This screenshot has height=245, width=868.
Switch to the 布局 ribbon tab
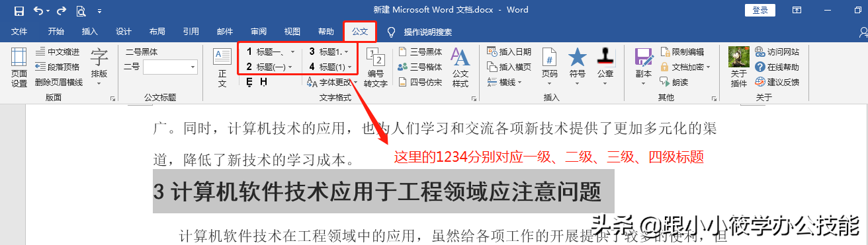157,32
